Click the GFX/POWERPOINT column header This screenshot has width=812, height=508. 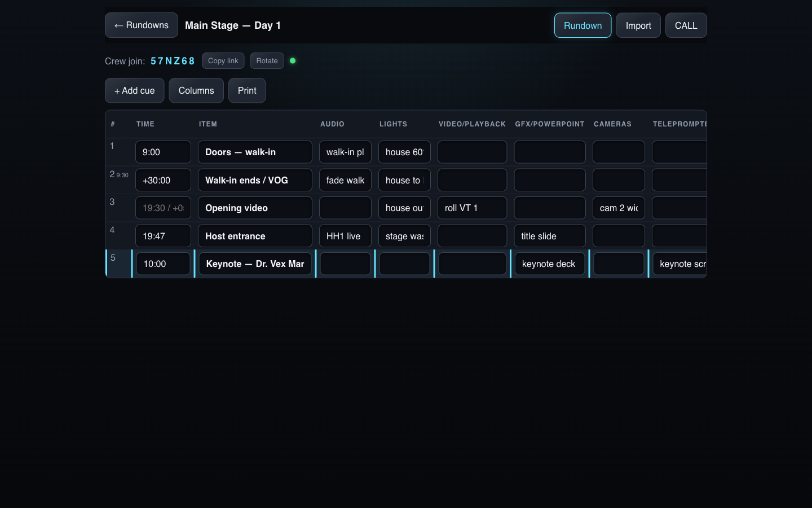point(550,124)
